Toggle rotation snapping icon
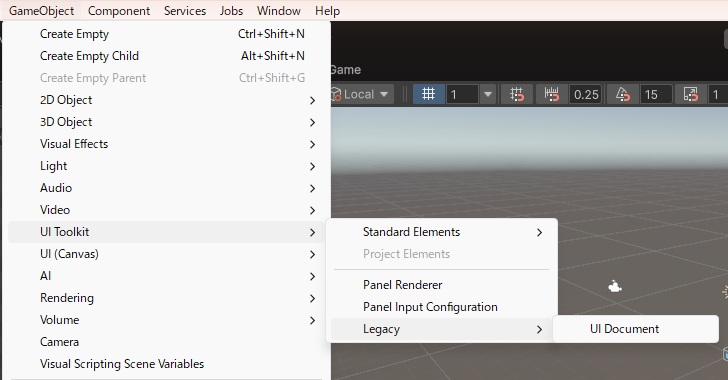The height and width of the screenshot is (380, 728). click(622, 94)
